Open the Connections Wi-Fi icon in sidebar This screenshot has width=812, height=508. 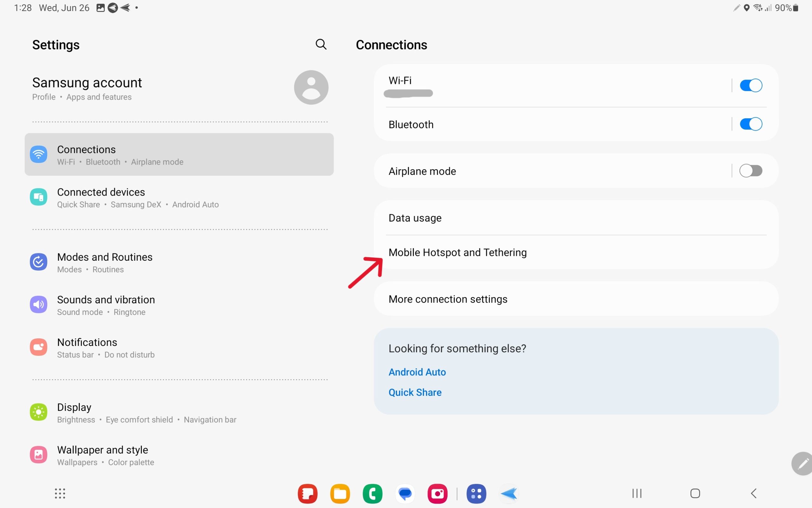click(x=38, y=154)
